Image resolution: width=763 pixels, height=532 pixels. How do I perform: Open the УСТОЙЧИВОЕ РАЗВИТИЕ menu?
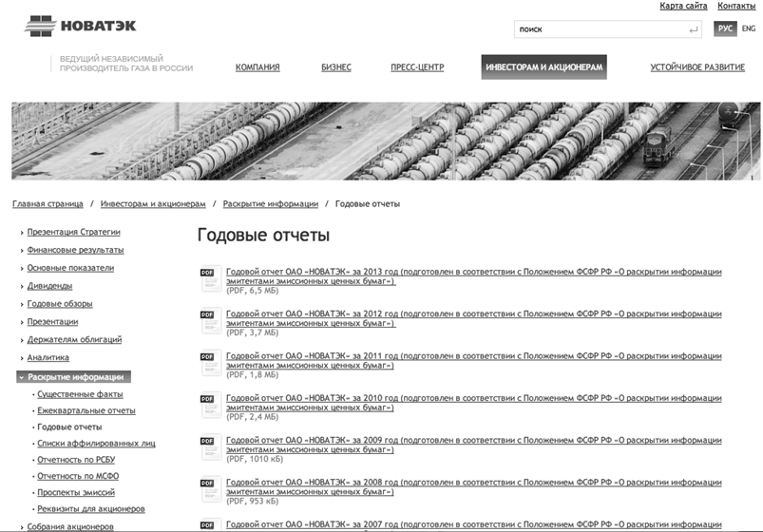(697, 67)
